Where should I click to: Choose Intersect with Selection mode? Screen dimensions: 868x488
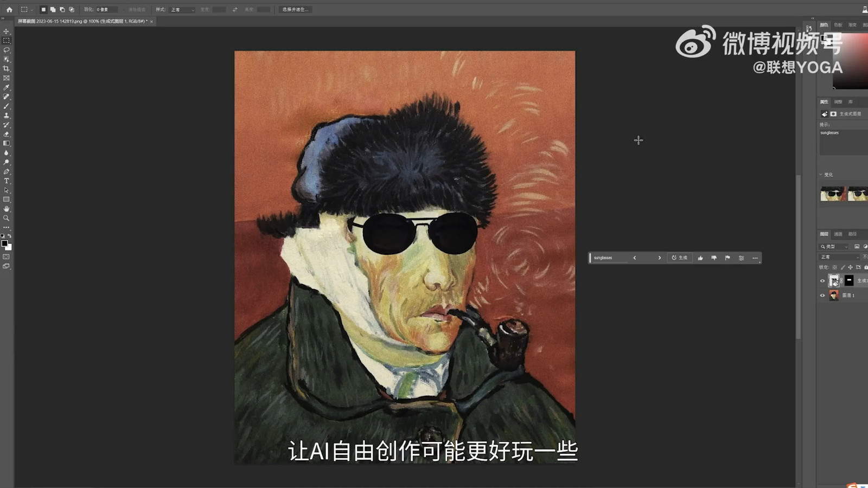click(x=72, y=9)
